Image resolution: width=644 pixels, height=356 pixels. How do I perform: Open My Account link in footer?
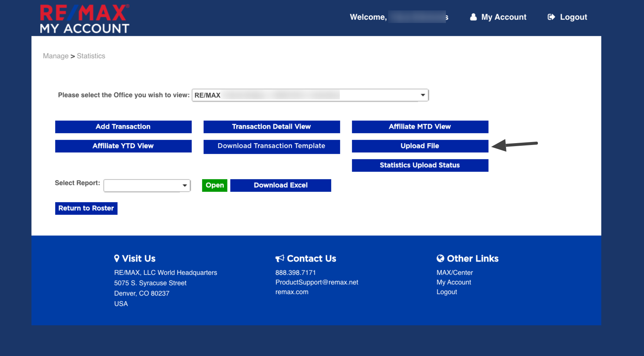click(x=454, y=282)
